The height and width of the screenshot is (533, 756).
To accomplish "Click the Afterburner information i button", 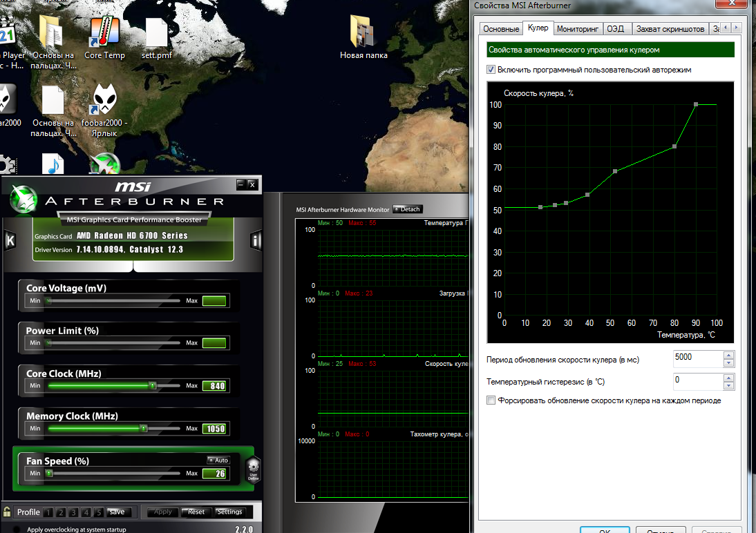I will [256, 240].
